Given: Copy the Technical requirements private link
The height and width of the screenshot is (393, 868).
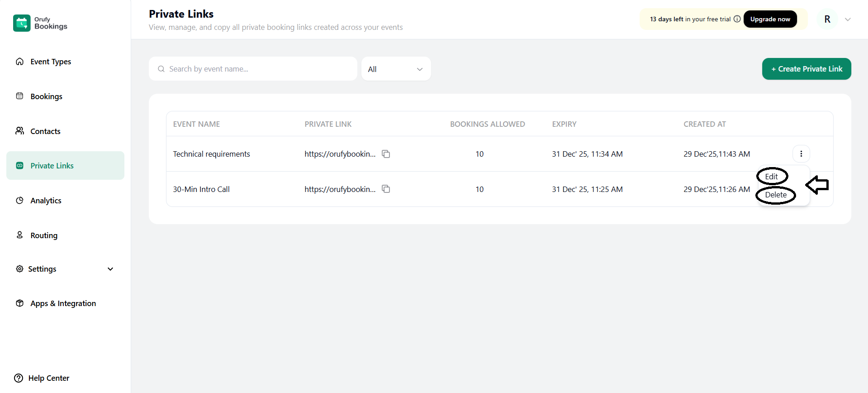Looking at the screenshot, I should 386,154.
